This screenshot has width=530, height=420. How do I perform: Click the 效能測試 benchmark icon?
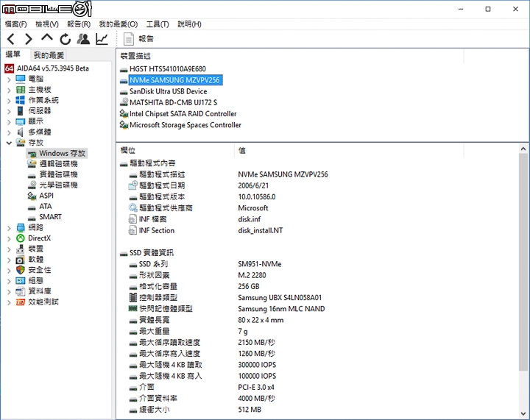click(x=21, y=302)
